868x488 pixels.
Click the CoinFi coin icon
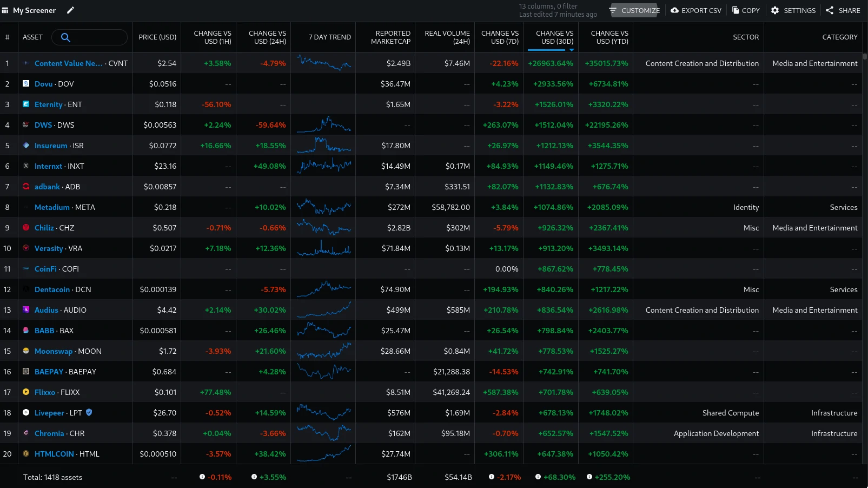click(26, 269)
